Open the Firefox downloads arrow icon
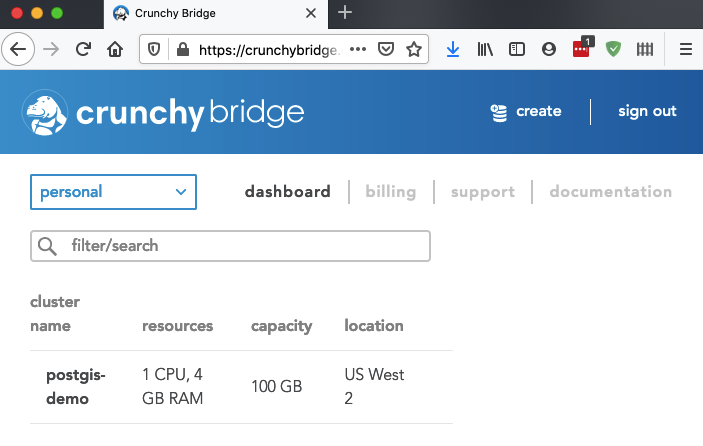Screen dimensions: 703x446 tap(453, 49)
